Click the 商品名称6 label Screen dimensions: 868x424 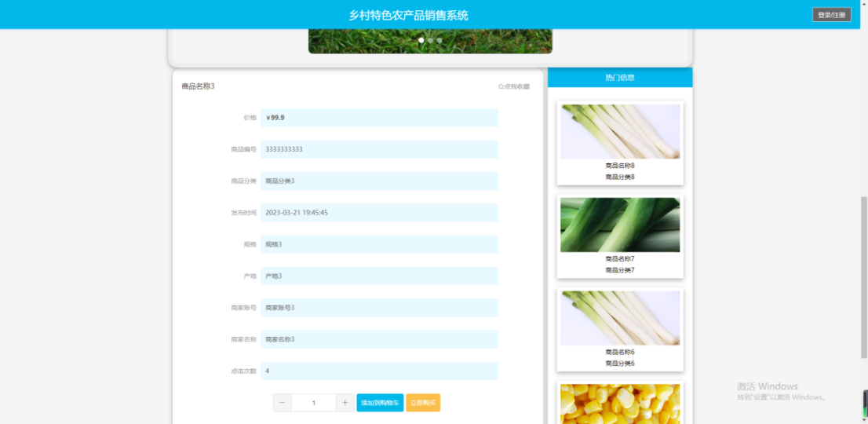pyautogui.click(x=620, y=352)
